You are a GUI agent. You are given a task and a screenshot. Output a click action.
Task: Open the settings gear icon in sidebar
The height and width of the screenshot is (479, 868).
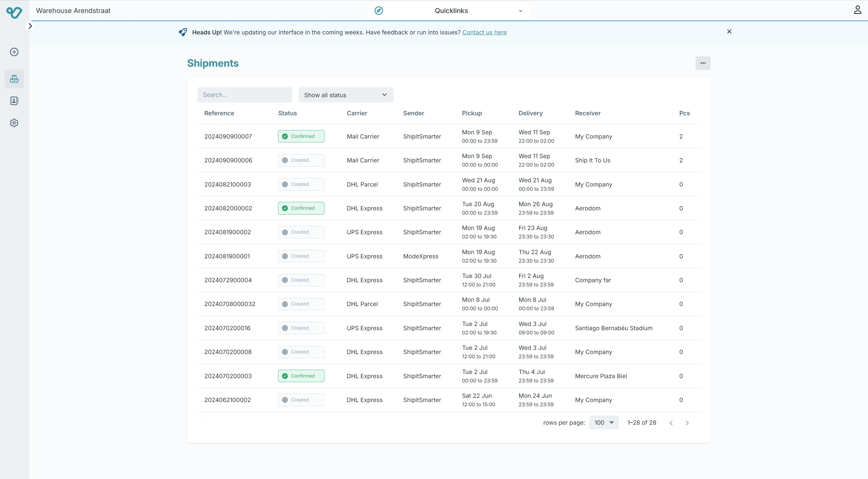click(14, 123)
